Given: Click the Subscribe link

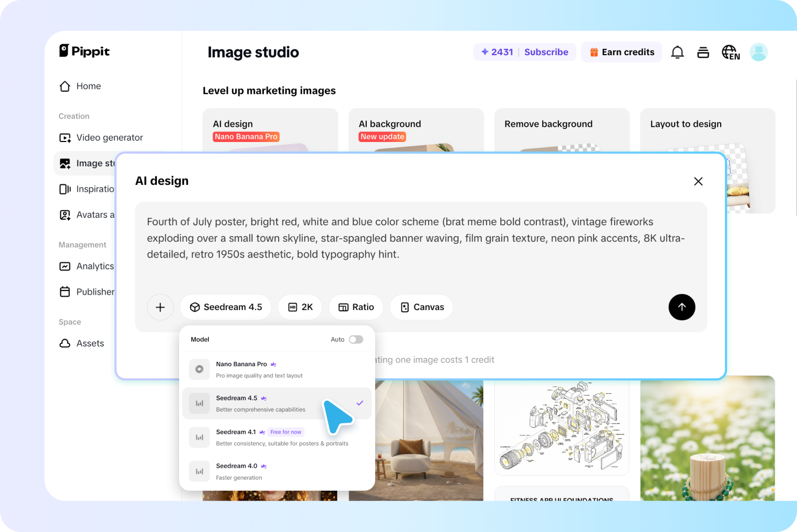Looking at the screenshot, I should [546, 52].
